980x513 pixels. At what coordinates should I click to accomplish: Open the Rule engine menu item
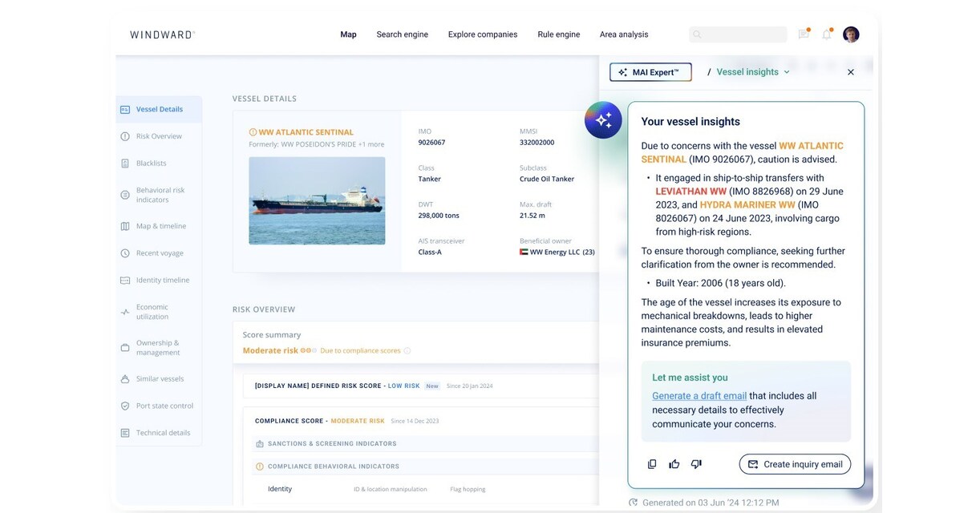[x=558, y=34]
